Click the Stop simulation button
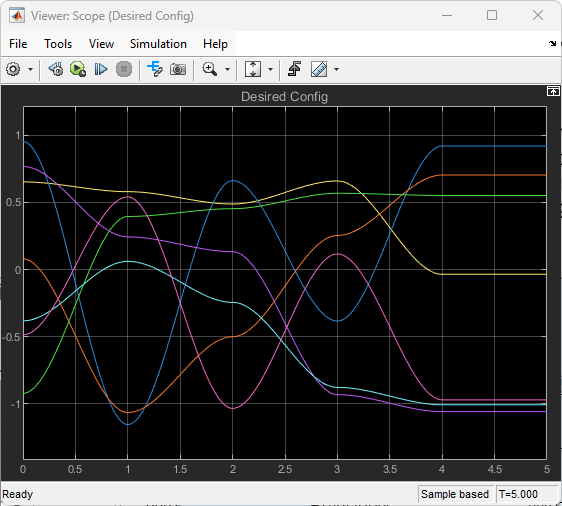 click(124, 69)
